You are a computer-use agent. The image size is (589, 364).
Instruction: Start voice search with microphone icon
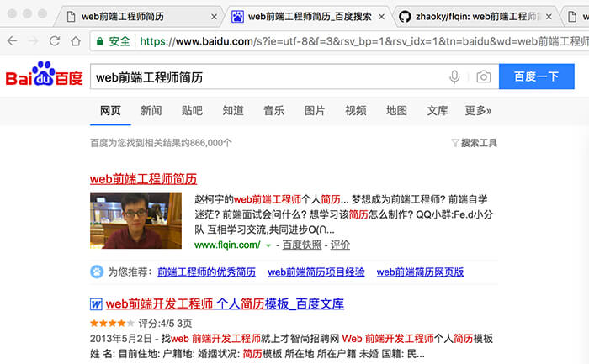pos(454,76)
